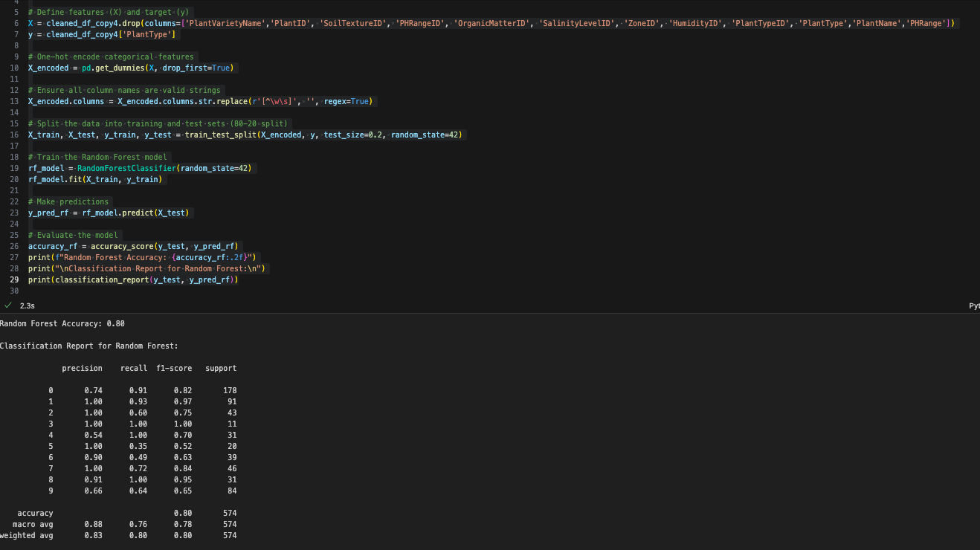Click precision 0.88 in macro avg row

pos(94,524)
